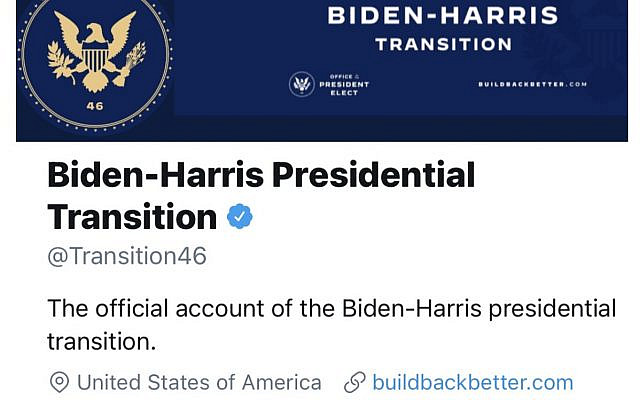This screenshot has width=640, height=400.
Task: Click the @Transition46 handle
Action: coord(127,256)
